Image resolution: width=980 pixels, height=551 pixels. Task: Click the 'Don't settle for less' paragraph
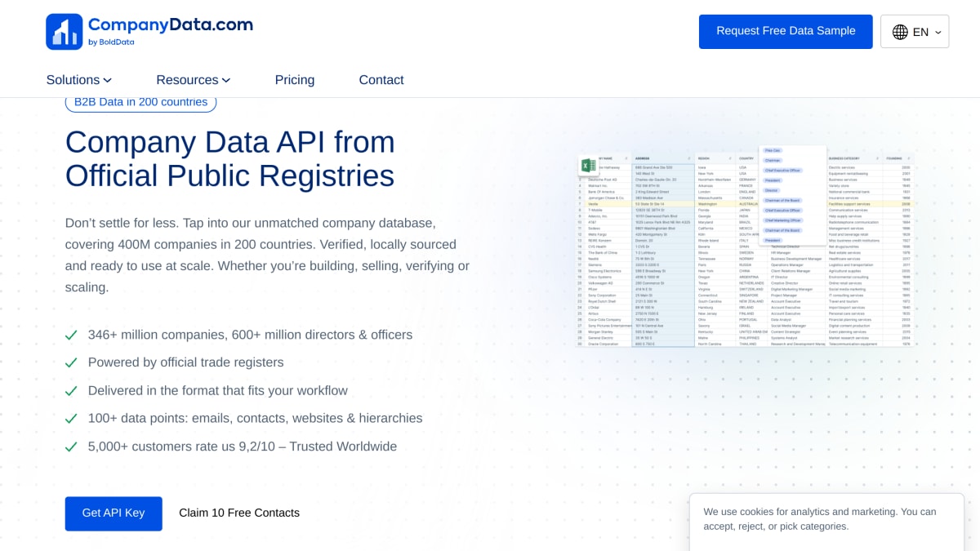(268, 255)
